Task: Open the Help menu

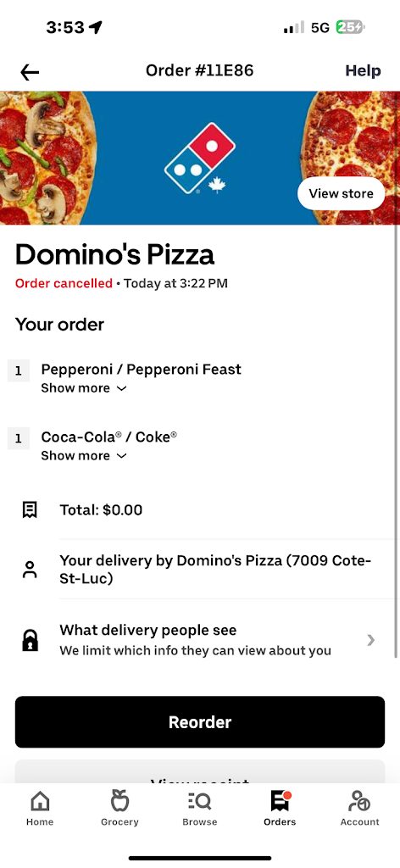Action: click(x=363, y=71)
